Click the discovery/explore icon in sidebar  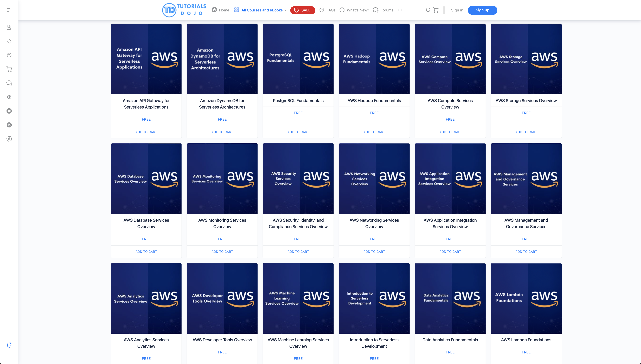(9, 97)
